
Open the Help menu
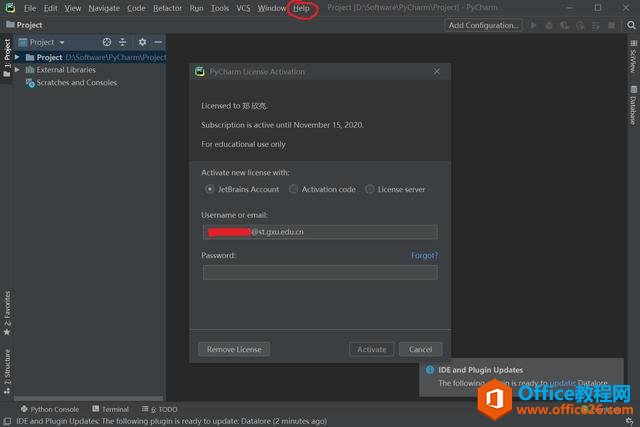click(x=301, y=8)
